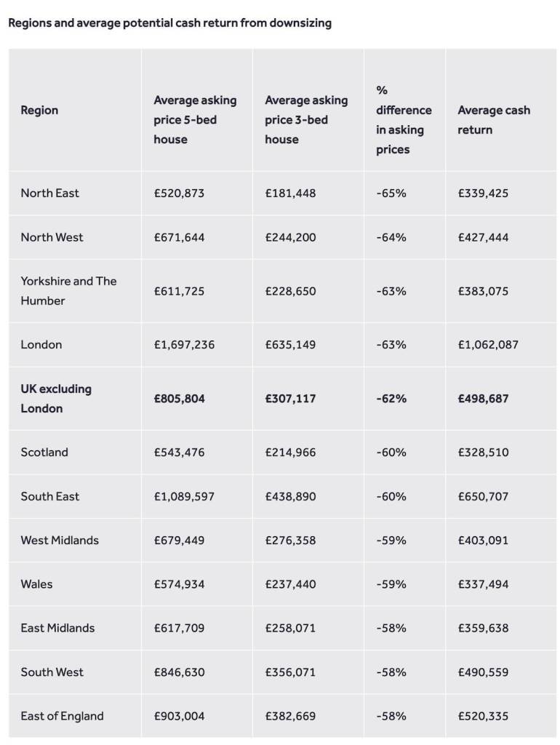Viewport: 560px width, 745px height.
Task: Select the UK excluding London row label
Action: (x=56, y=399)
